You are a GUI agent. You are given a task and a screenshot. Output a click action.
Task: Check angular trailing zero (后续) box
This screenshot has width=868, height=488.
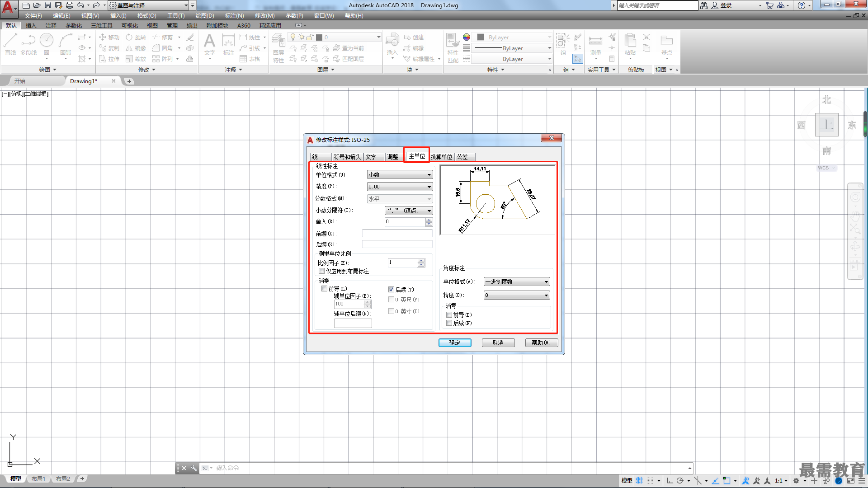pyautogui.click(x=449, y=323)
